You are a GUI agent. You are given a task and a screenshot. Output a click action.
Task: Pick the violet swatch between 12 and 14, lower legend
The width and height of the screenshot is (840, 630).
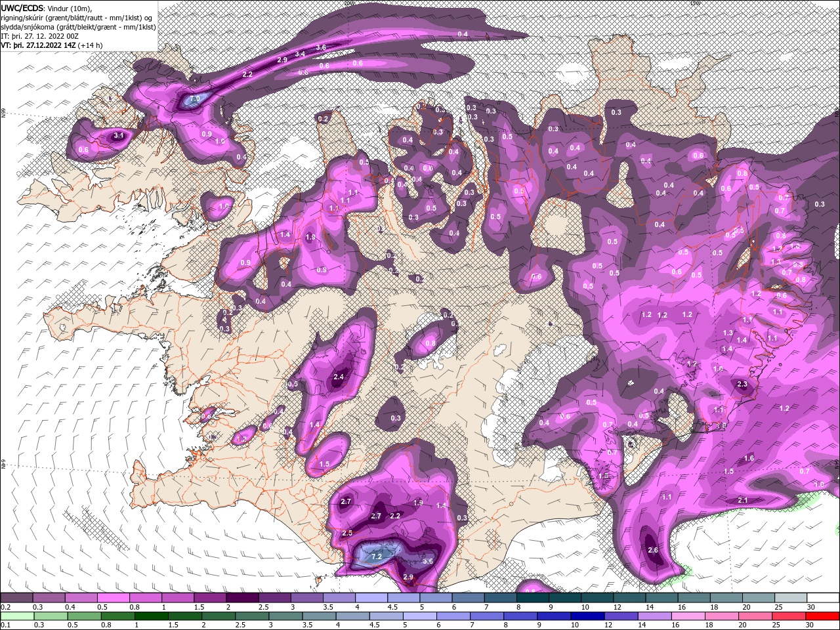coord(621,616)
